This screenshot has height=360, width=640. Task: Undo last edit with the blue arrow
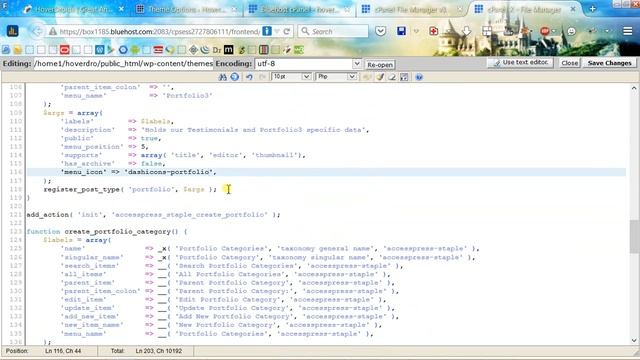click(x=249, y=77)
